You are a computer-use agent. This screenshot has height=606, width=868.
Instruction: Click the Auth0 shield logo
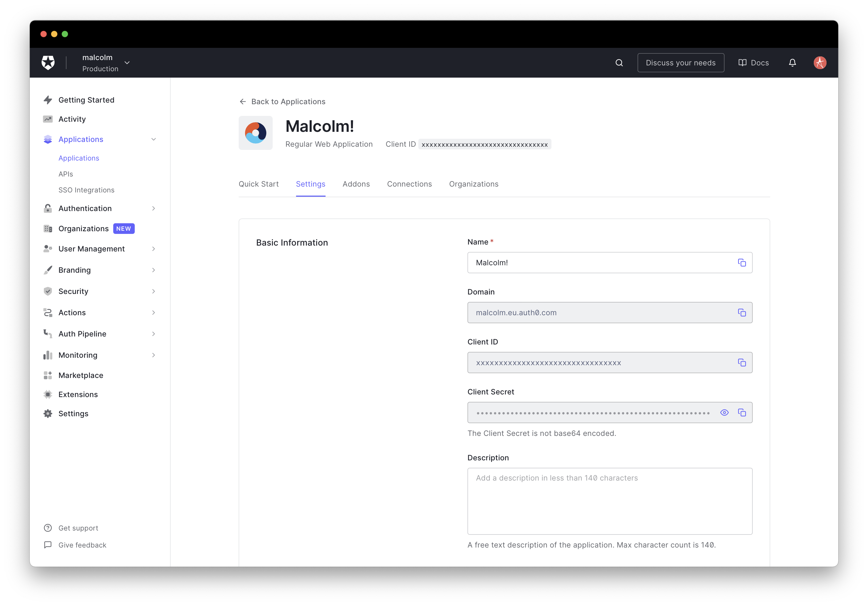click(x=48, y=63)
